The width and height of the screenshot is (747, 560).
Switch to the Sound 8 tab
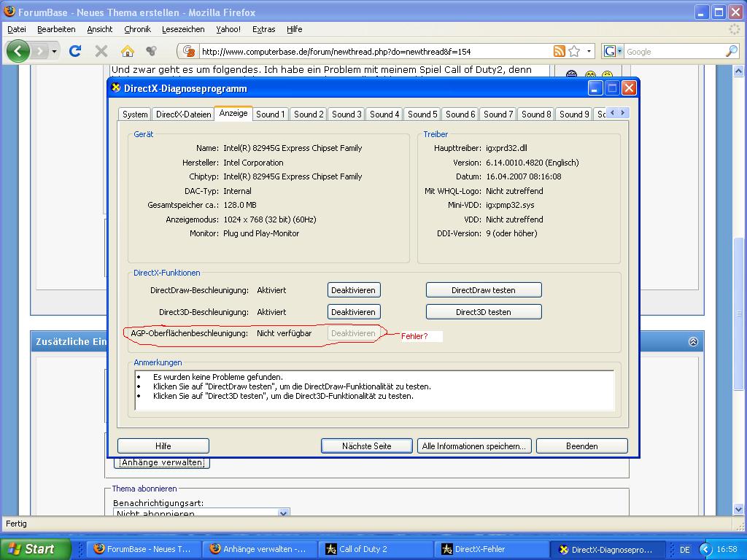coord(536,114)
